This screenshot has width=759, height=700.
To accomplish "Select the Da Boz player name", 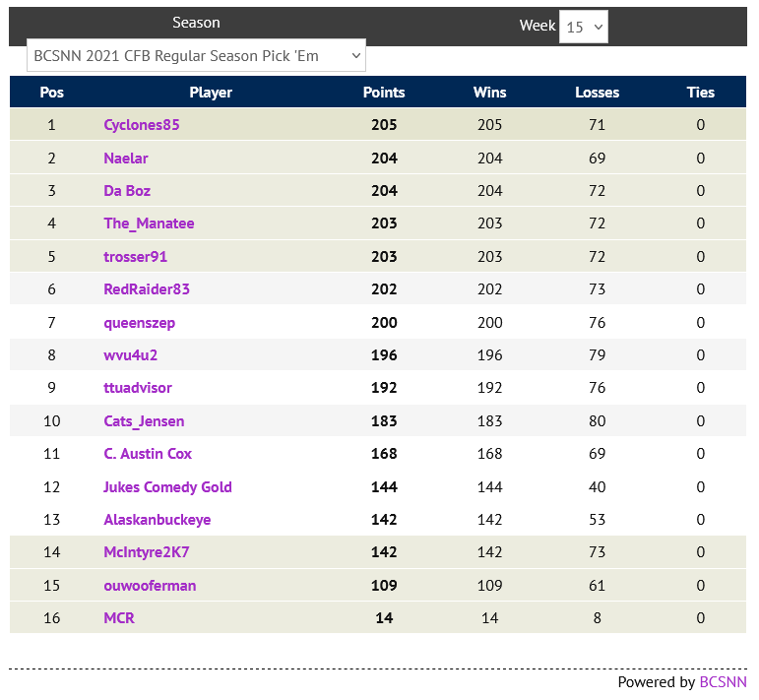I will coord(127,191).
